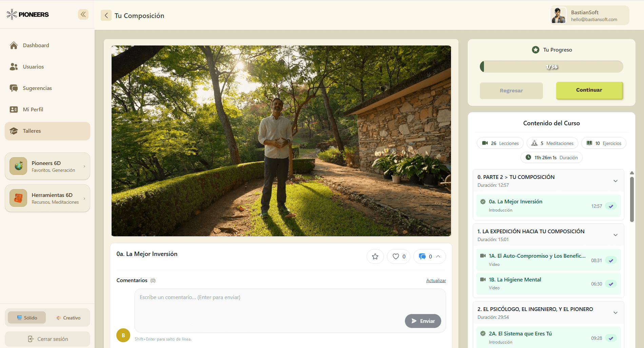Open the Dashboard section

click(x=36, y=45)
